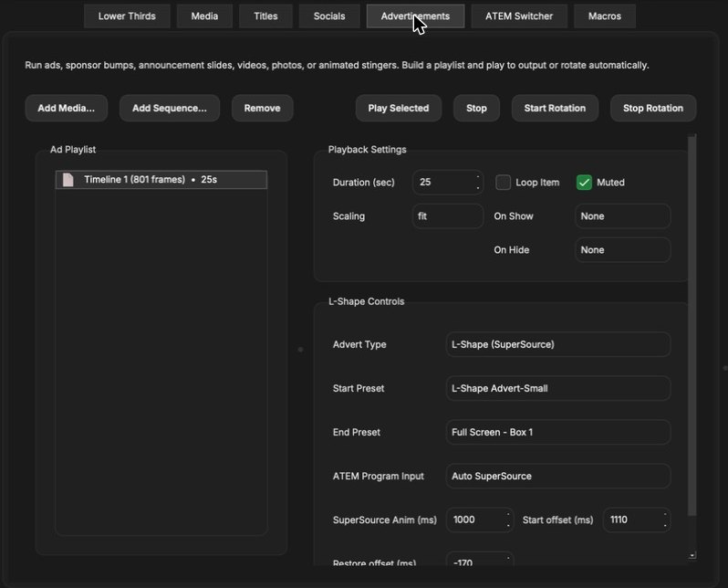Enable the Loop Item checkbox
This screenshot has width=728, height=588.
click(x=503, y=183)
